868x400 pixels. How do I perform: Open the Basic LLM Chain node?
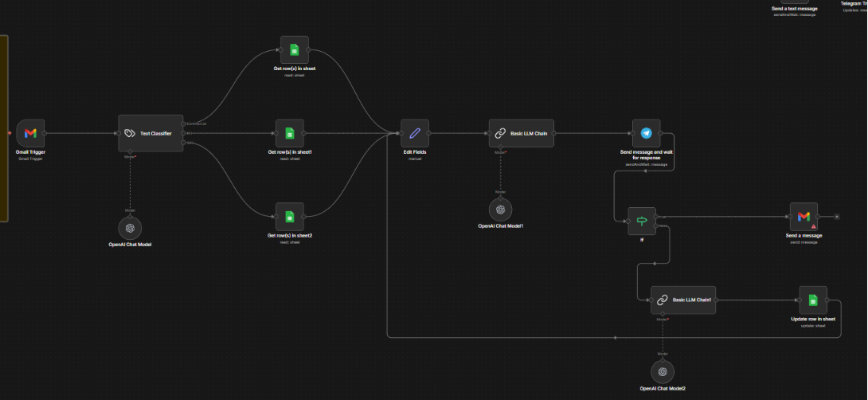521,133
